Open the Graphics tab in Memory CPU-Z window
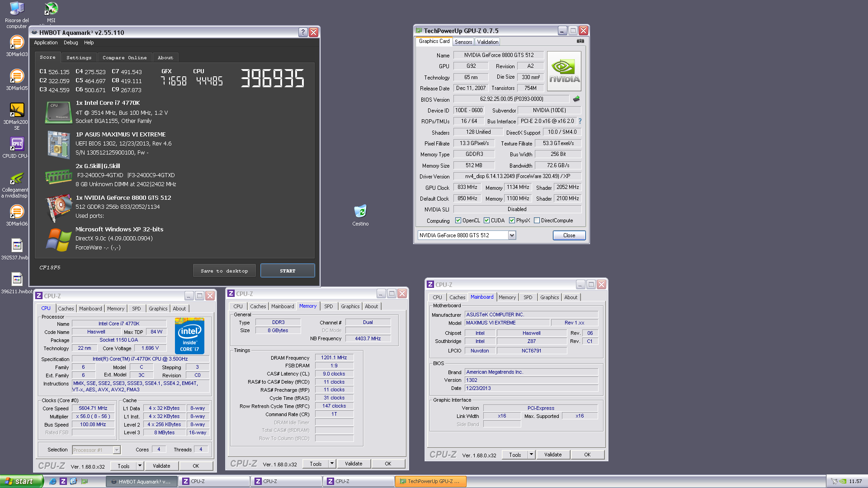 tap(350, 306)
